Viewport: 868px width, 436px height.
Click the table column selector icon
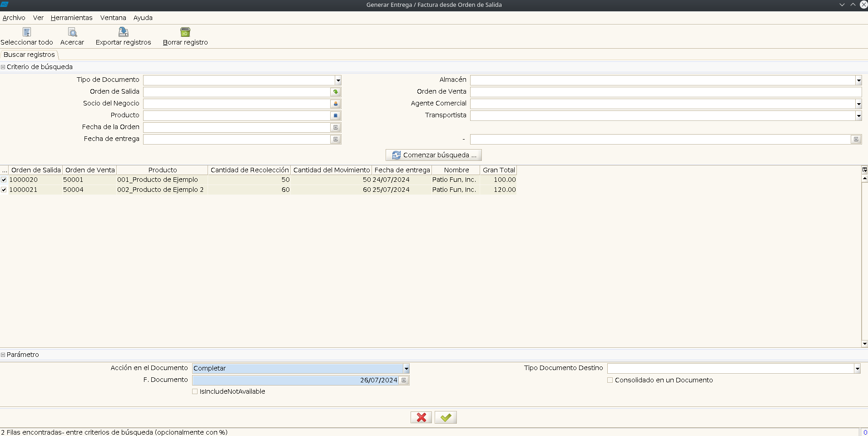pyautogui.click(x=864, y=170)
